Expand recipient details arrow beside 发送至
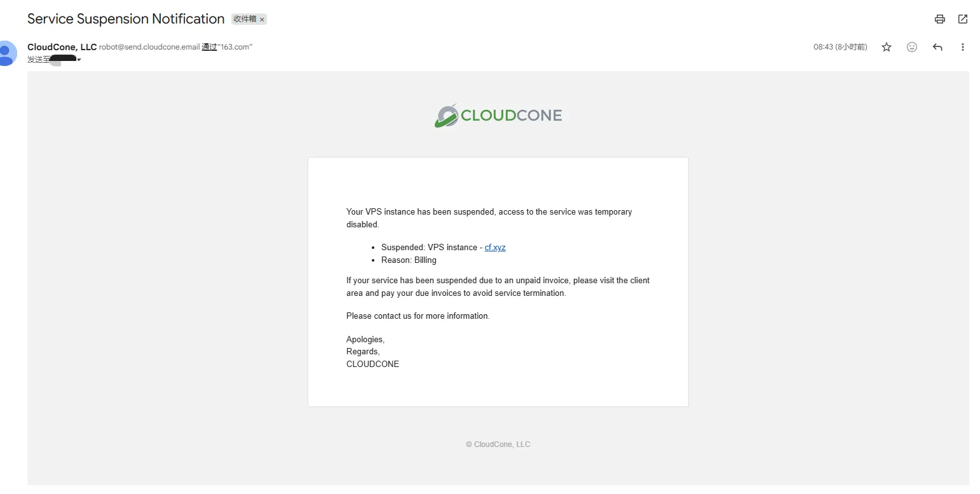 79,60
